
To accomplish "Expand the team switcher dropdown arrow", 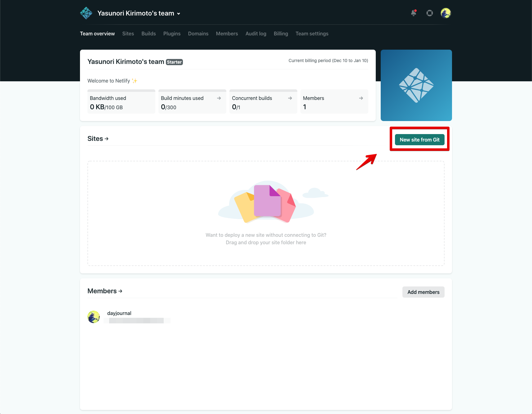I will (x=179, y=14).
